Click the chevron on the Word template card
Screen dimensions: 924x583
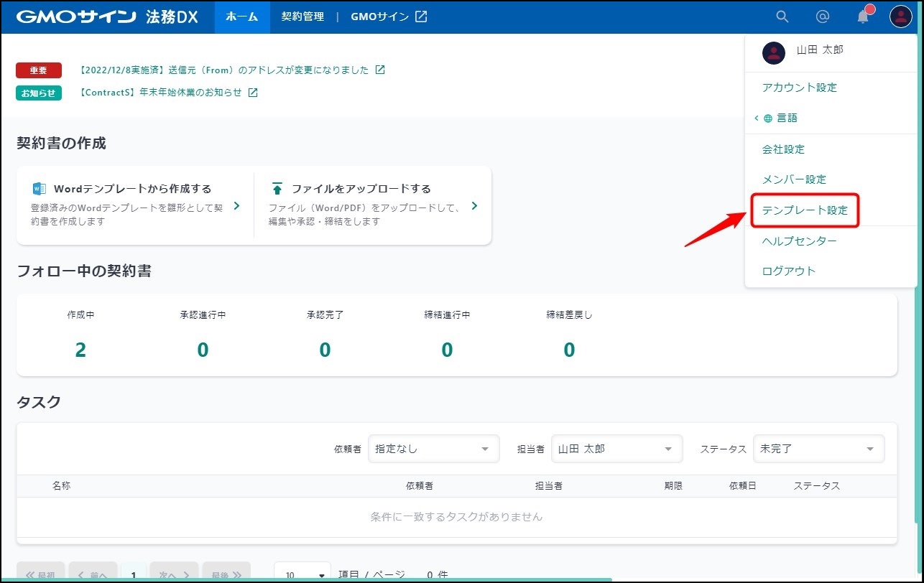tap(236, 206)
